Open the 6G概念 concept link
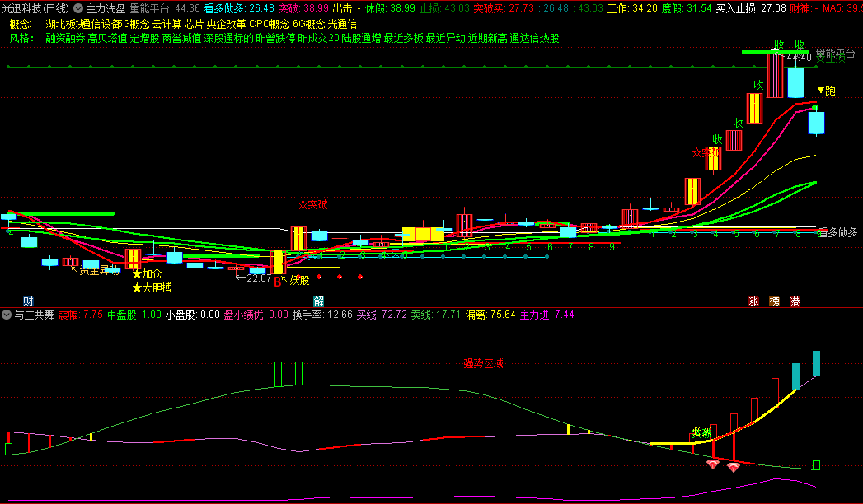Screen dimensions: 863x504 [309, 24]
